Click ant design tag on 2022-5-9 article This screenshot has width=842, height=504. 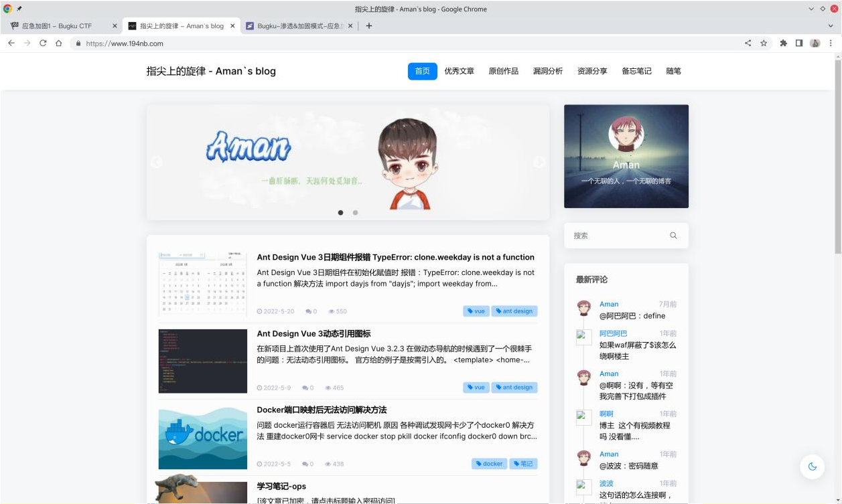click(514, 388)
